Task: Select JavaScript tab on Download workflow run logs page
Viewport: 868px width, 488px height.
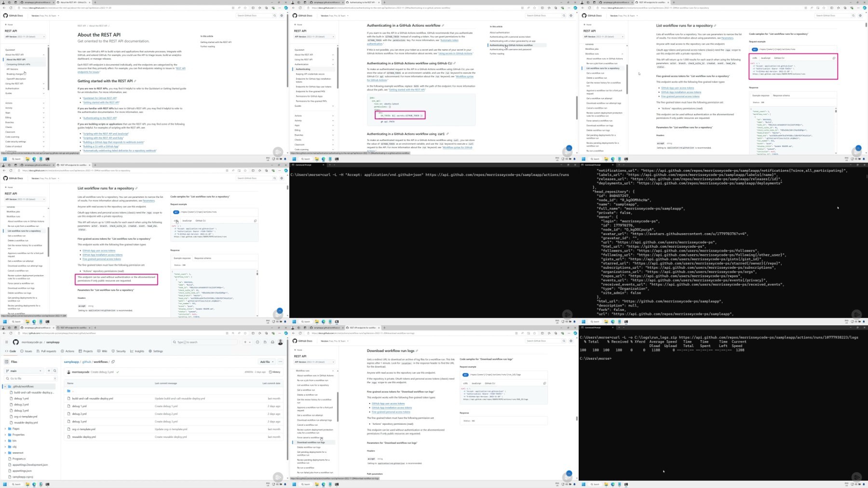Action: pos(476,383)
